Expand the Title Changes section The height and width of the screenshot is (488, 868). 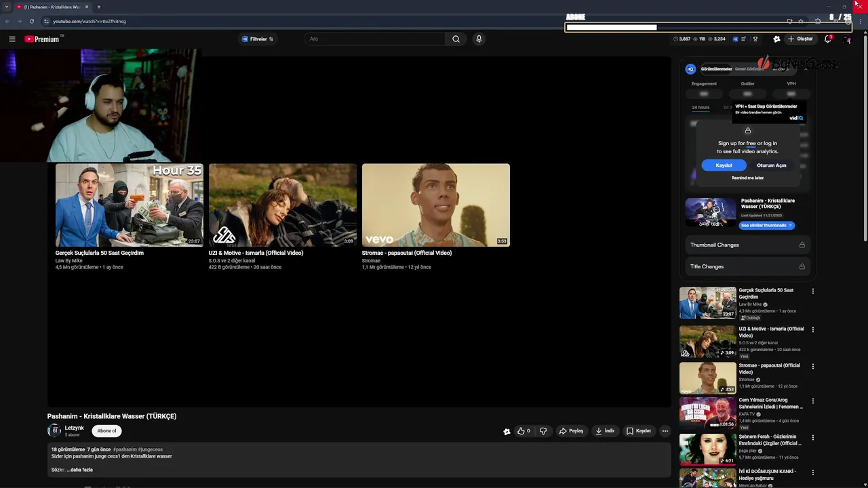pyautogui.click(x=747, y=266)
